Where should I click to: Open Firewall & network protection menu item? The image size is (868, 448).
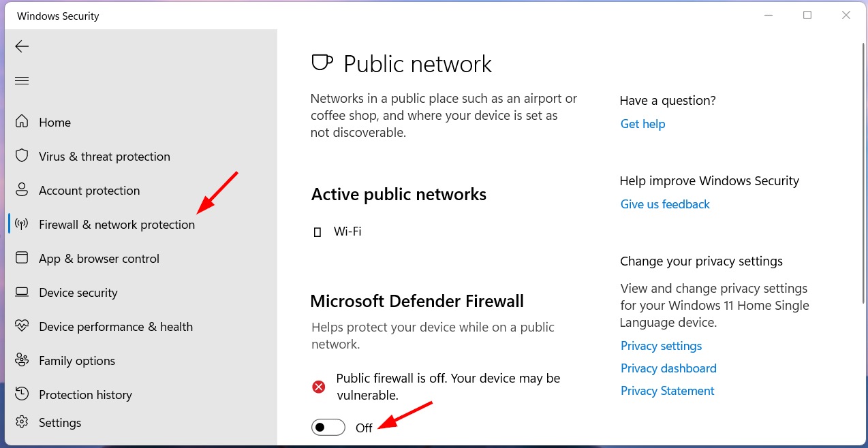pyautogui.click(x=117, y=225)
